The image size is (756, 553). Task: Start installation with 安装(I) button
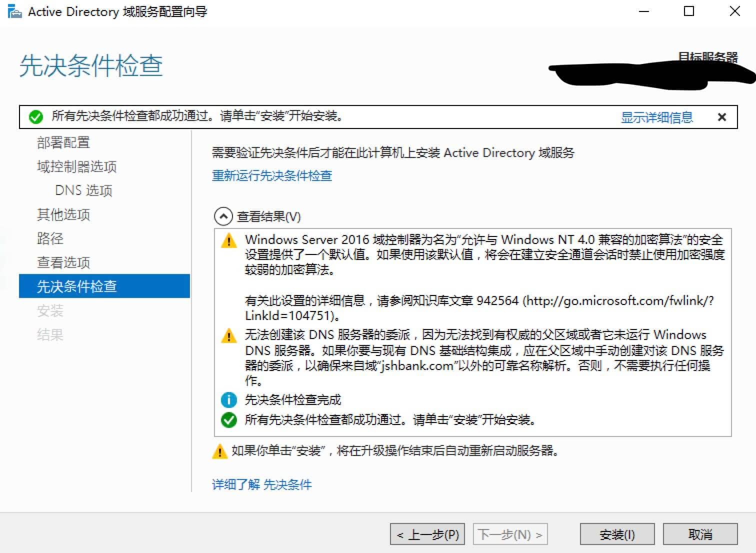617,534
